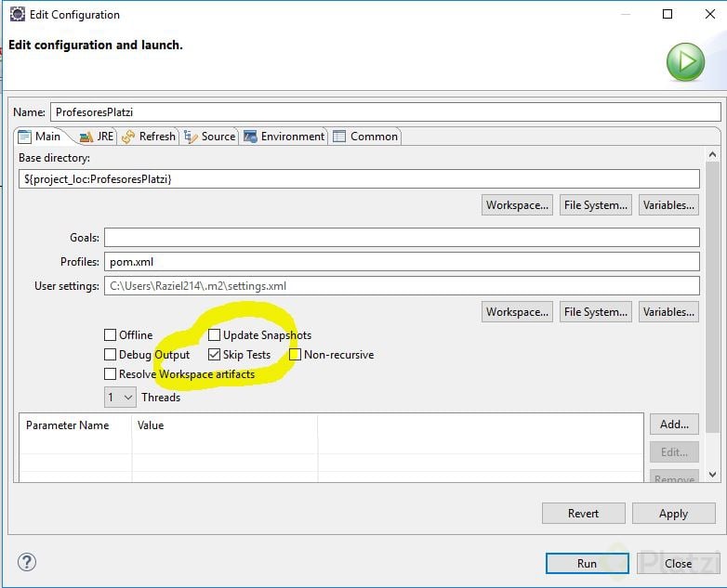Click the green launch arrow icon
This screenshot has width=727, height=588.
685,61
